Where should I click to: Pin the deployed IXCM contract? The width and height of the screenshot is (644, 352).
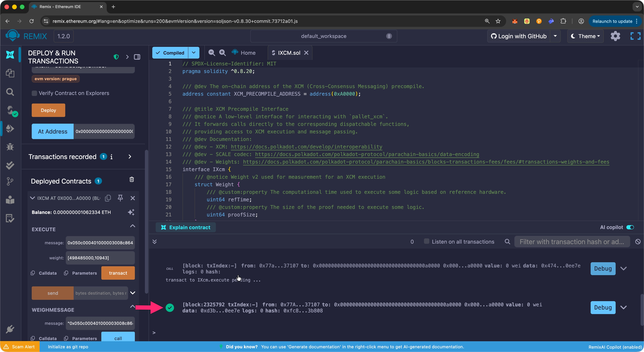pos(120,198)
